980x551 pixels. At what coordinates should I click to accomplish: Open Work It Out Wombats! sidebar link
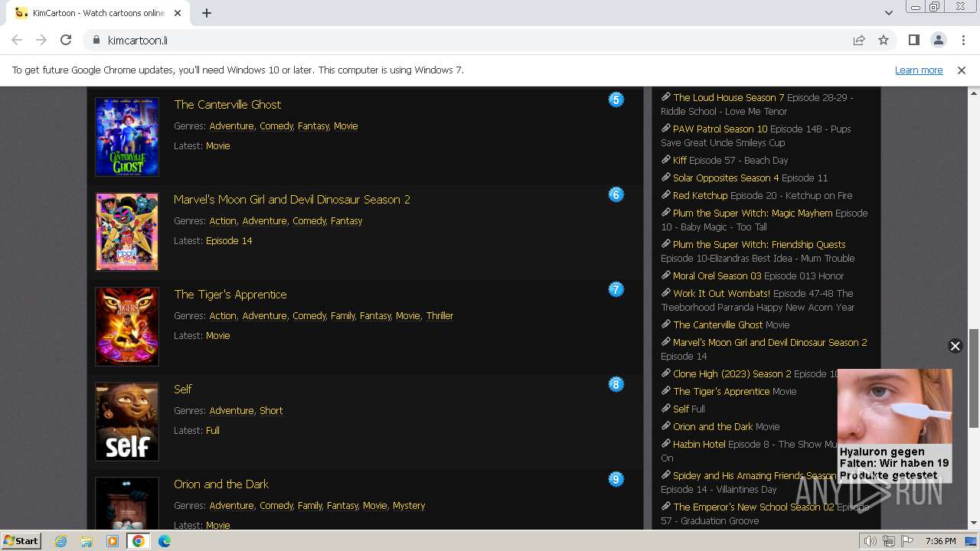point(722,293)
